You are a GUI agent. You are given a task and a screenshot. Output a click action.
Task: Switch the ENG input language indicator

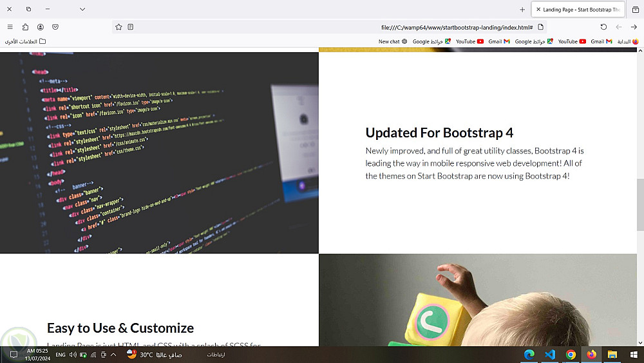61,355
